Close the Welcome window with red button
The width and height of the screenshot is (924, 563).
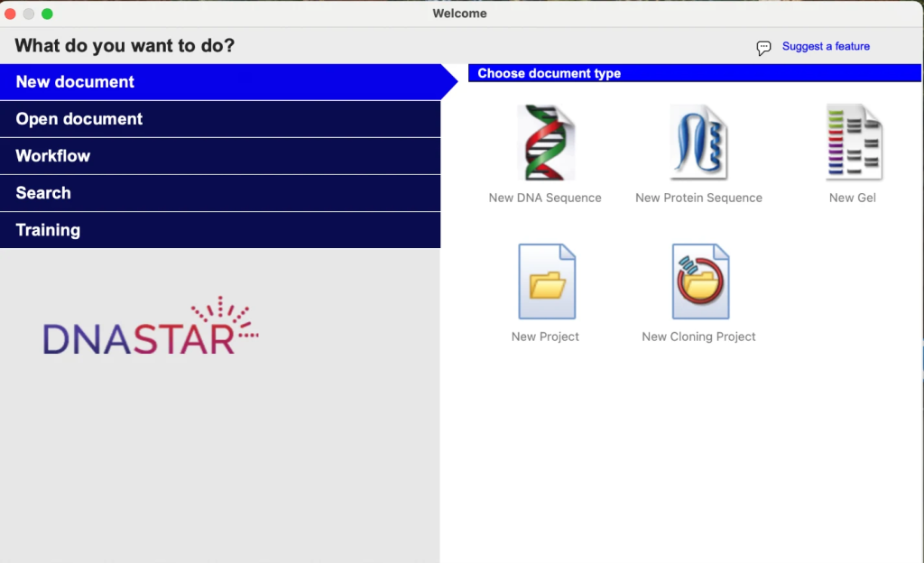pos(10,14)
